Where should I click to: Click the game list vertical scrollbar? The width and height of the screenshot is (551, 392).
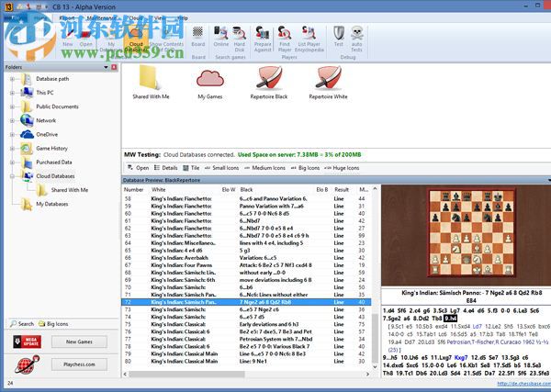tap(375, 337)
